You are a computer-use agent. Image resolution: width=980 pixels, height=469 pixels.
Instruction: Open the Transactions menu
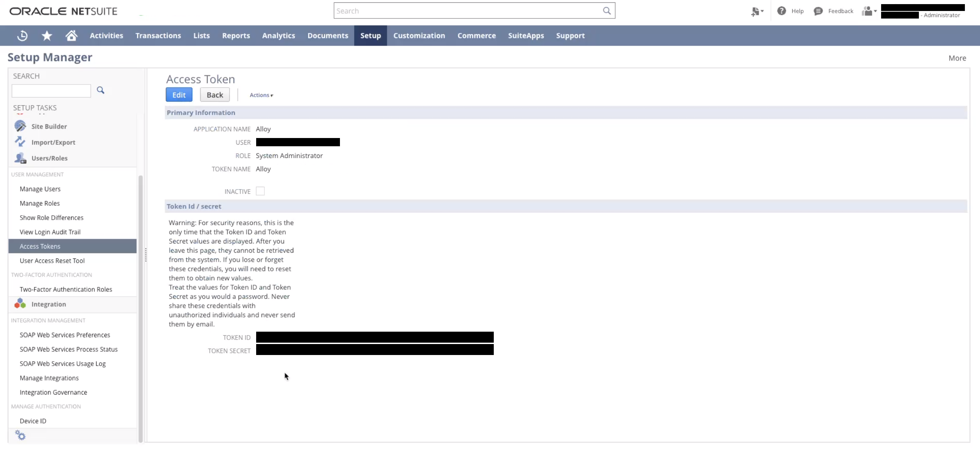pos(158,36)
